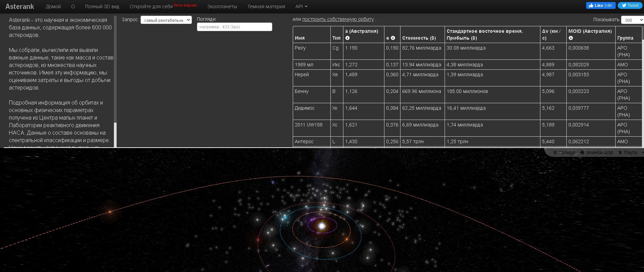Go to Темная материя page
Screen dimensions: 644x272
coord(266,6)
